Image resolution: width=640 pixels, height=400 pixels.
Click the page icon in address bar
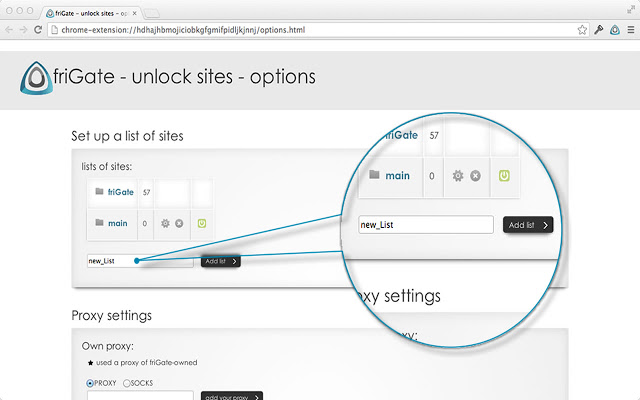tap(55, 30)
